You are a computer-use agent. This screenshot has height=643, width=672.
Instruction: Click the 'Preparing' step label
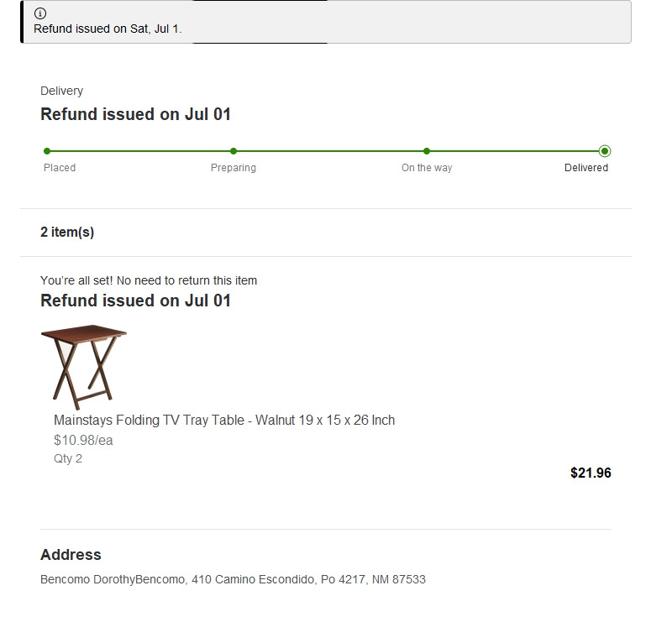[x=234, y=168]
